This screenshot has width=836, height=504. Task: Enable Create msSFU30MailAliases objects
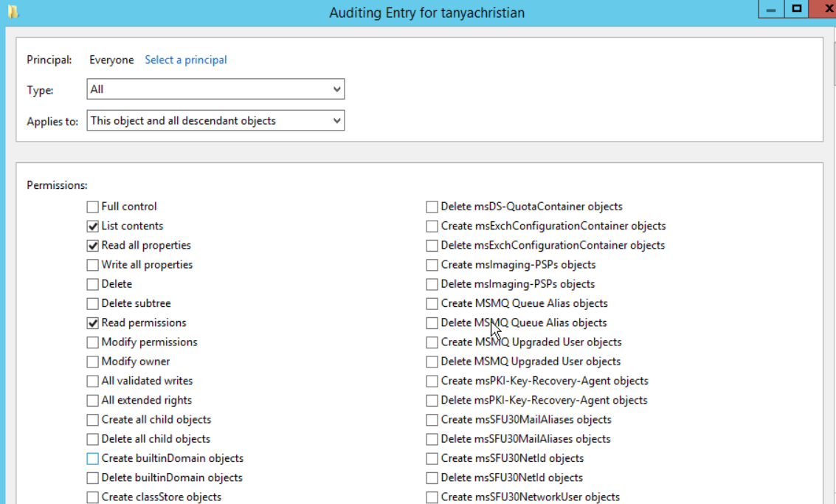point(432,420)
